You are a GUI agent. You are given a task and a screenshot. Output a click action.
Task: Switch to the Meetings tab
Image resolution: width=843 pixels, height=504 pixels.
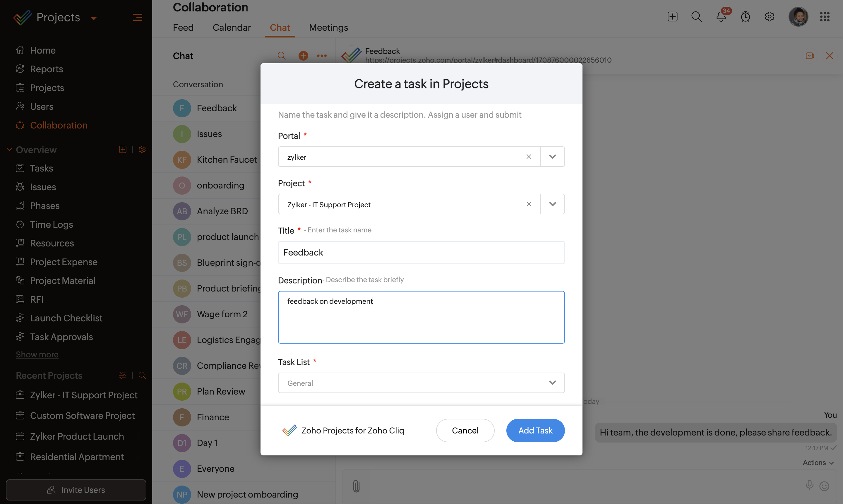pos(328,28)
